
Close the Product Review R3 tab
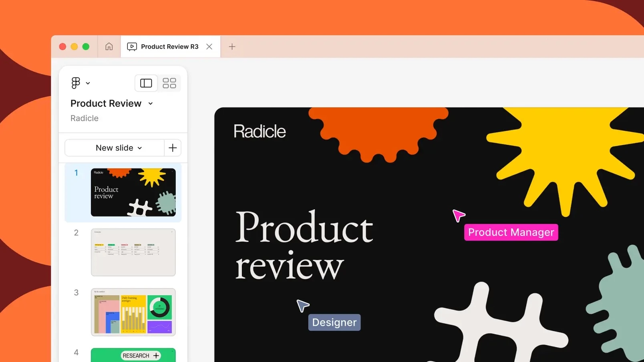(209, 46)
